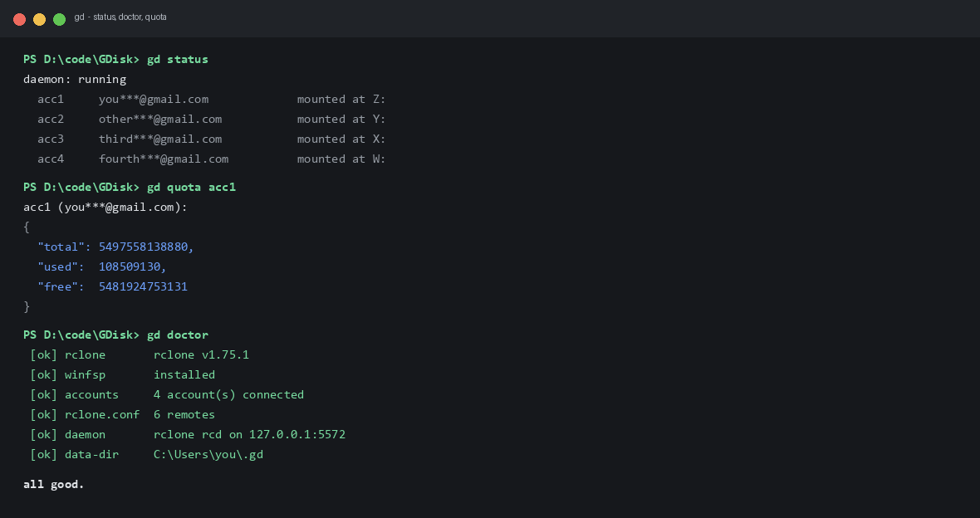This screenshot has height=518, width=980.
Task: Click the email you***@gmail.com in the status list
Action: [154, 100]
